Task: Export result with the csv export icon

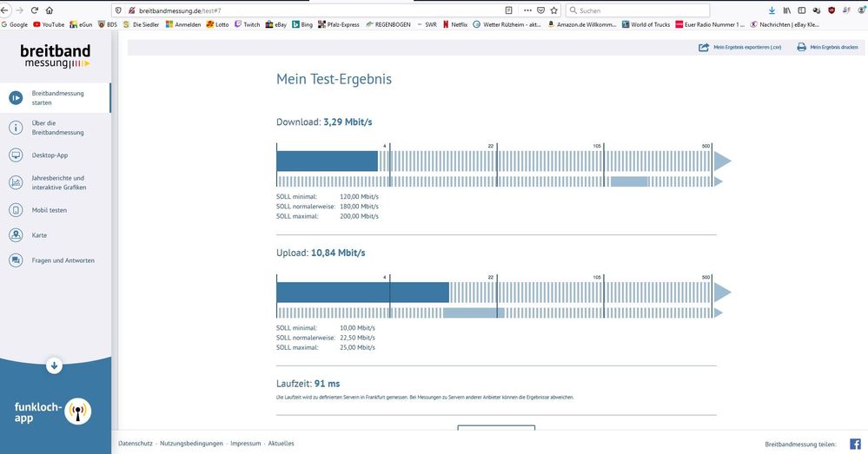Action: [704, 48]
